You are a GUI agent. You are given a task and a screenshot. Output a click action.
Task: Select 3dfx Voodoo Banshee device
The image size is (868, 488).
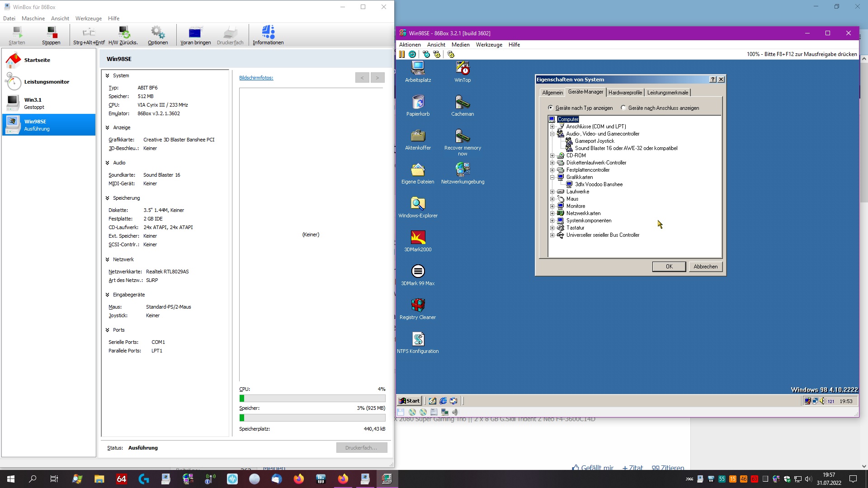pos(599,184)
